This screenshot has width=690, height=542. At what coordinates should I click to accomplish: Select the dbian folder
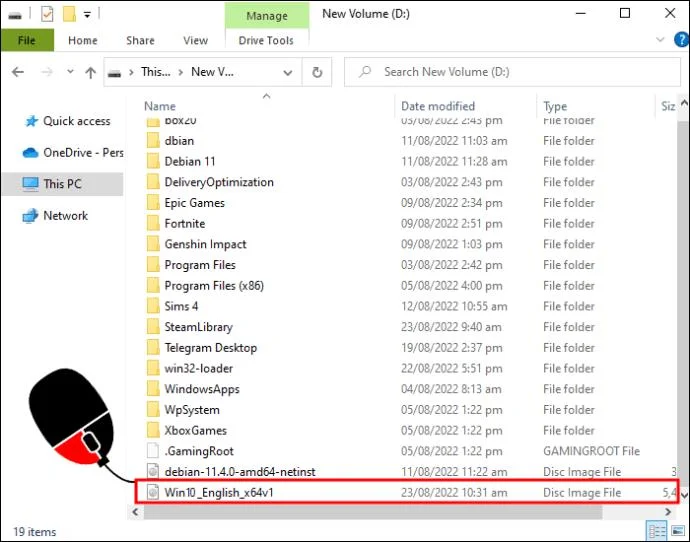tap(179, 141)
